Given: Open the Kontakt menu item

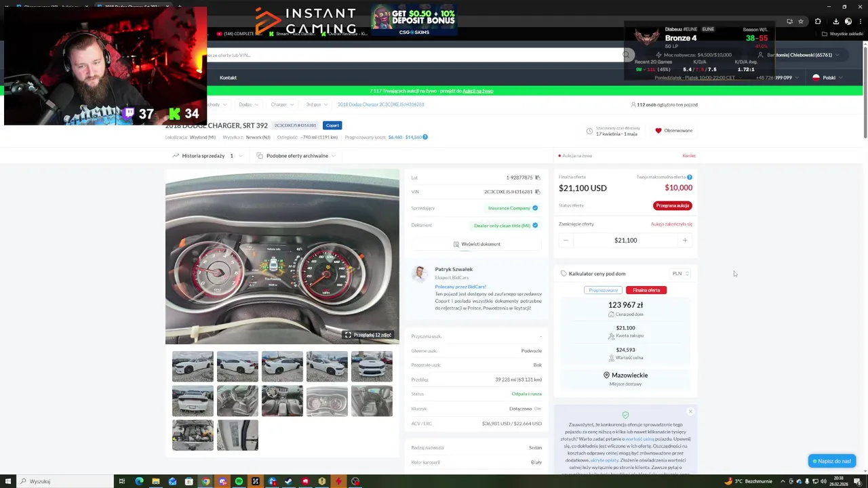Looking at the screenshot, I should tap(228, 77).
